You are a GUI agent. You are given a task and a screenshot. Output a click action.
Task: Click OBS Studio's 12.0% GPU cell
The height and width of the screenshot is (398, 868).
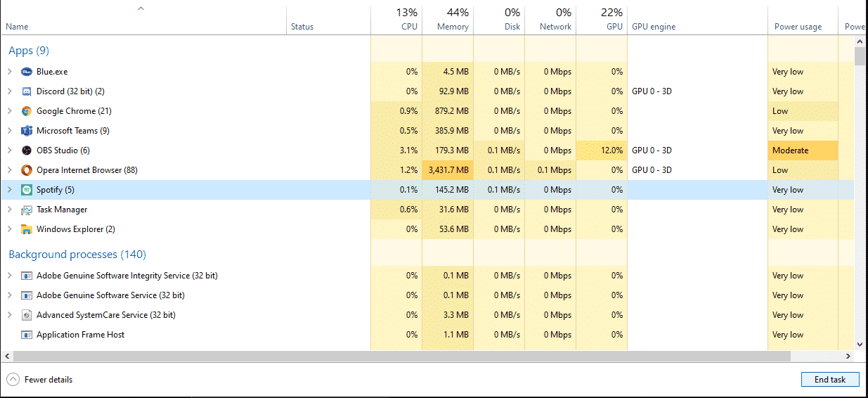(x=602, y=150)
